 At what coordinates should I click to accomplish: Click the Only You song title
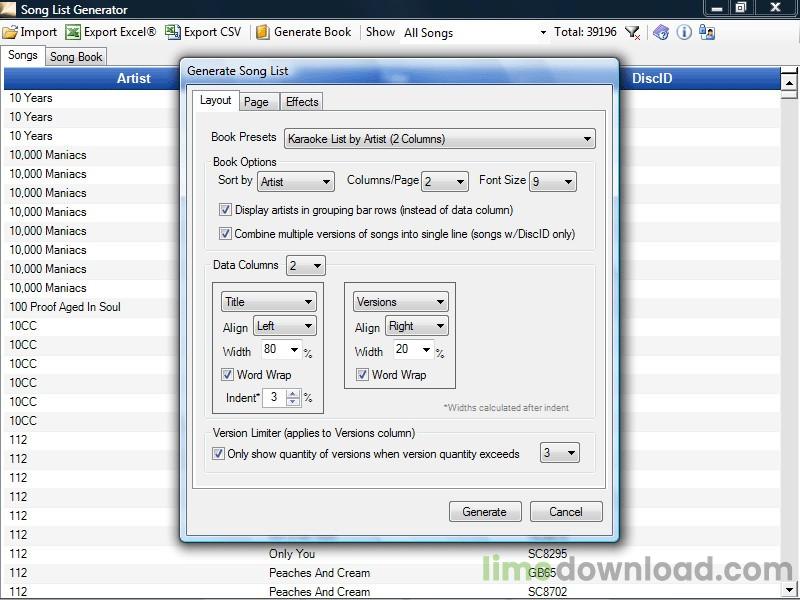pos(292,554)
